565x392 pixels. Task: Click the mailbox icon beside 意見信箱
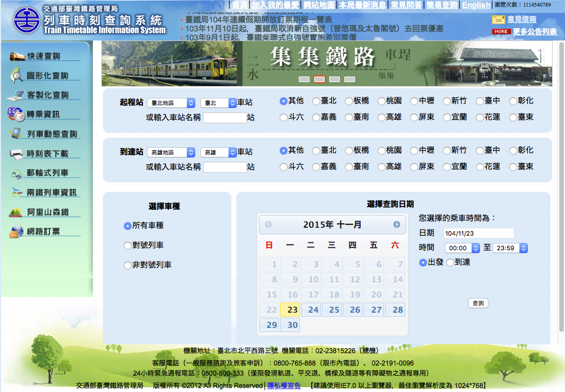pos(499,20)
